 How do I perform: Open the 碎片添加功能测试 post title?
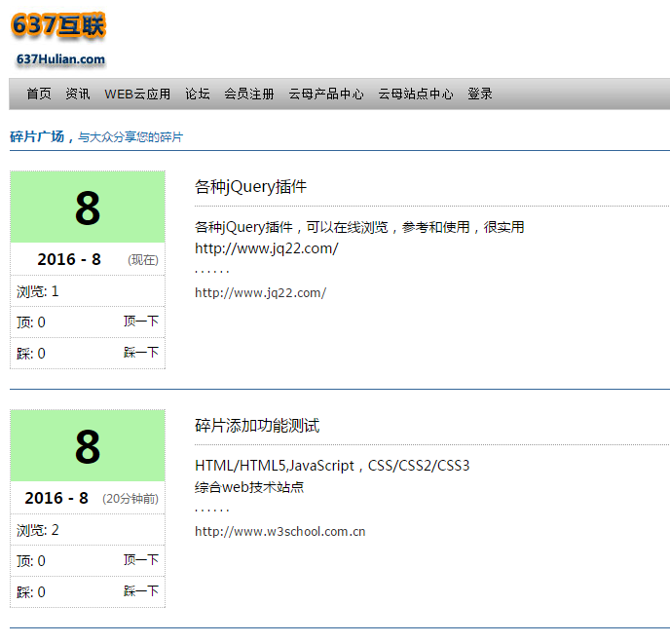click(257, 426)
